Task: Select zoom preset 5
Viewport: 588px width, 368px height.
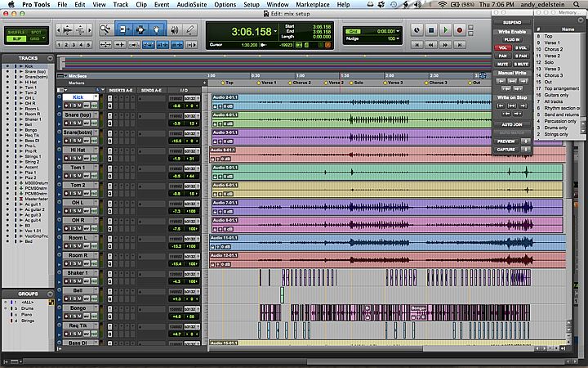Action: click(x=88, y=45)
